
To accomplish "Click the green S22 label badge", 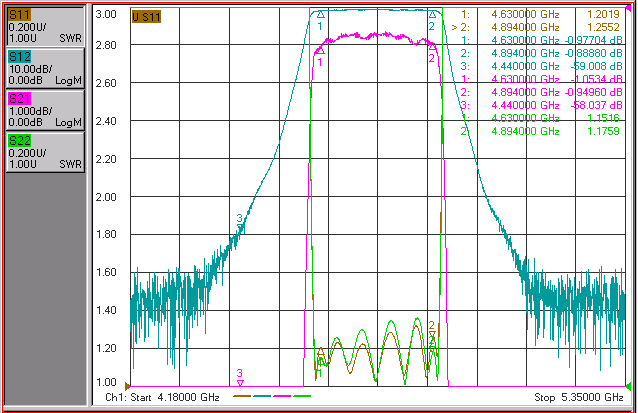I will pyautogui.click(x=19, y=141).
